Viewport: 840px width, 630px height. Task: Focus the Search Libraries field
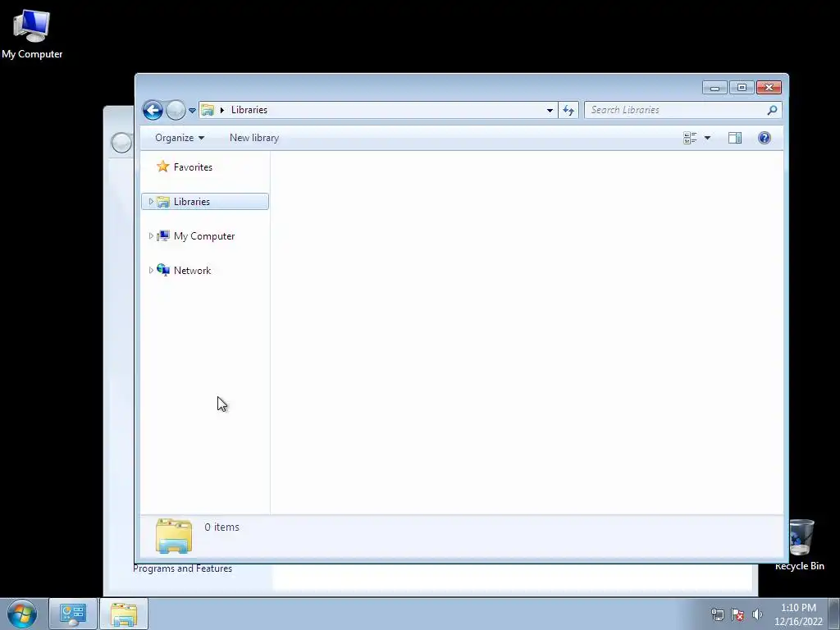tap(683, 110)
